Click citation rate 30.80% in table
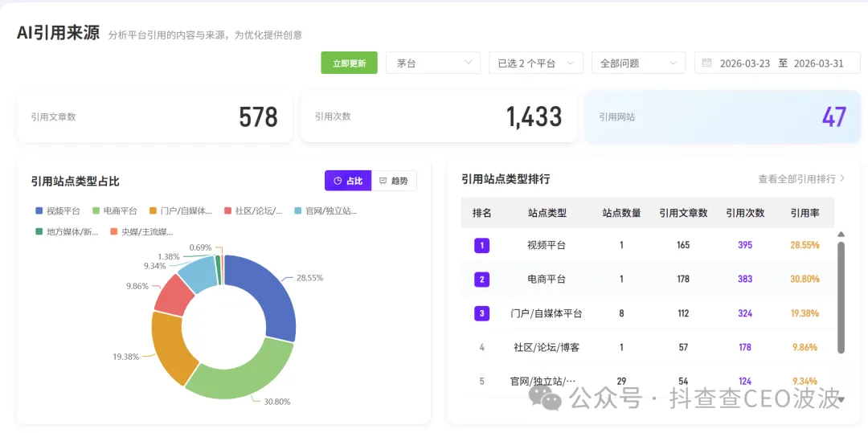The image size is (868, 433). point(805,280)
